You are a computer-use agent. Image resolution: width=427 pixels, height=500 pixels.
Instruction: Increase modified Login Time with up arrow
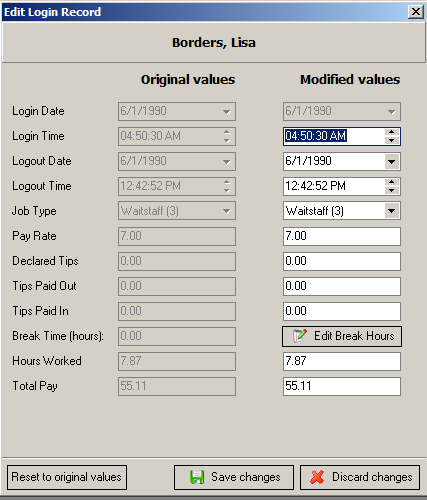click(392, 132)
